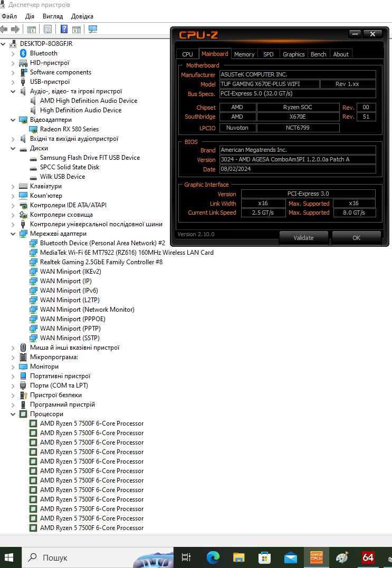Select WAN Miniport (PPPOE)

tap(73, 319)
